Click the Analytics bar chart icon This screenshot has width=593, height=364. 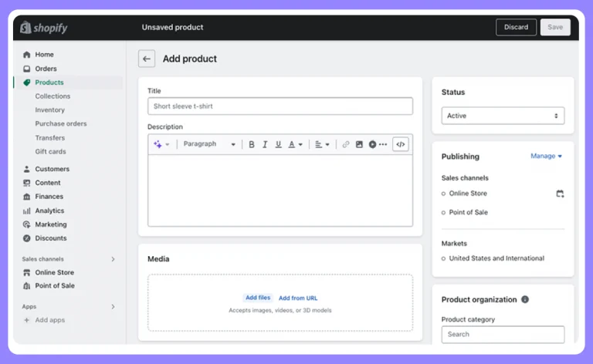pyautogui.click(x=26, y=211)
